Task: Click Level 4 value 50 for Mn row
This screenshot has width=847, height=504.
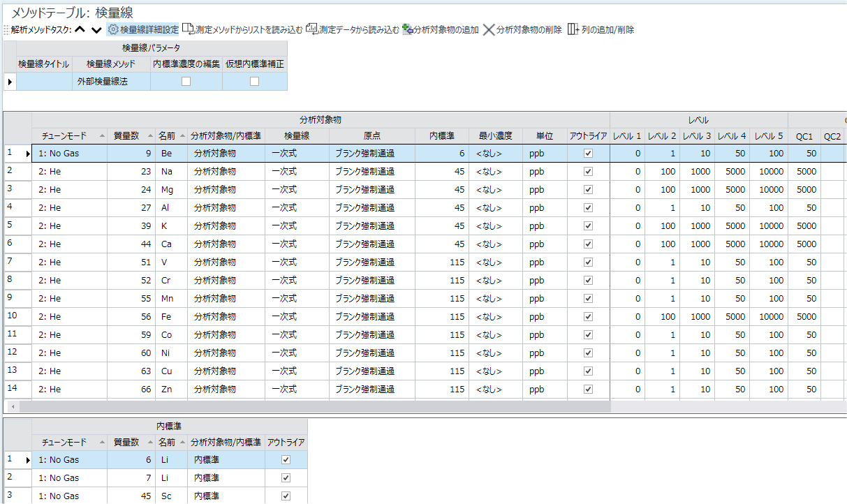Action: [x=732, y=299]
